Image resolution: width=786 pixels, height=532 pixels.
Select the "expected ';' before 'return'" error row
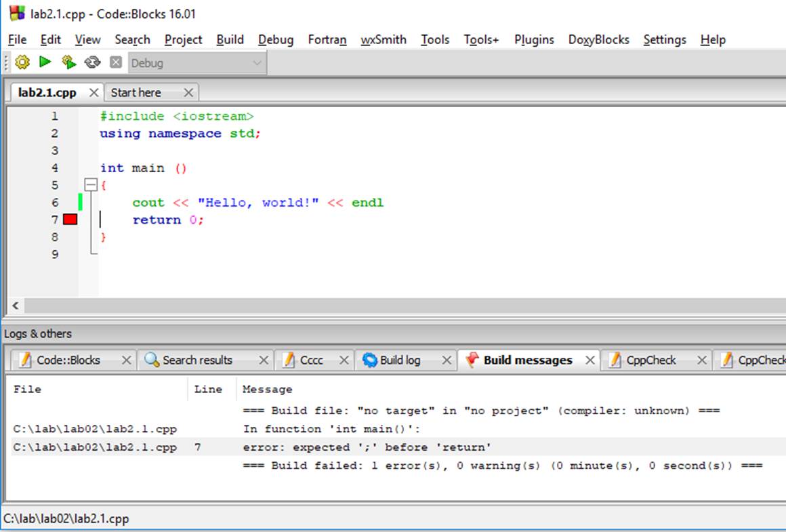398,447
